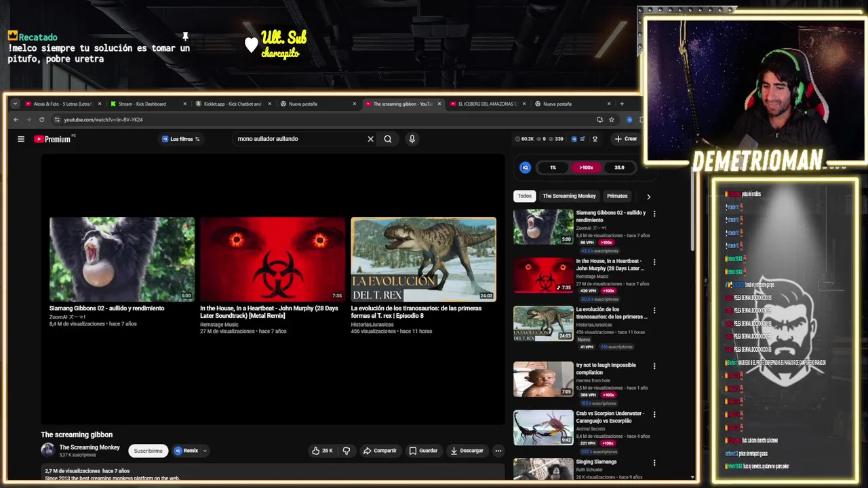Open Los filtros filter settings
The image size is (868, 488).
coord(181,139)
